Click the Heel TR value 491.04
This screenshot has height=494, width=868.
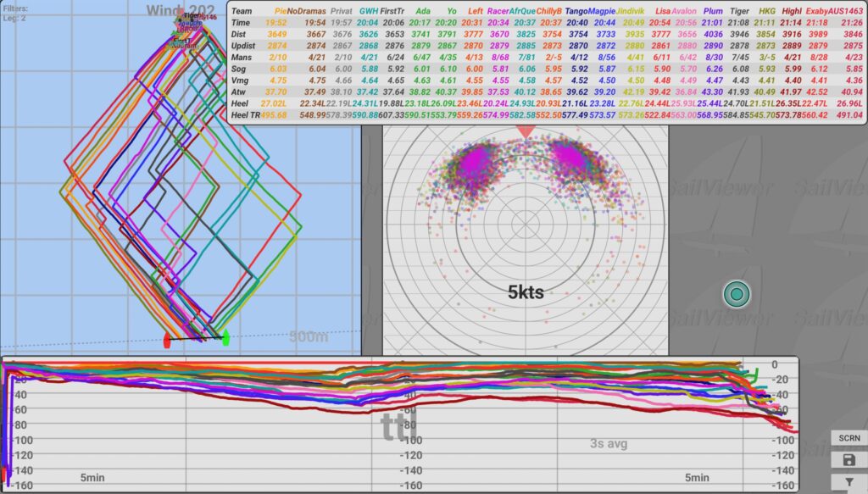tap(850, 115)
